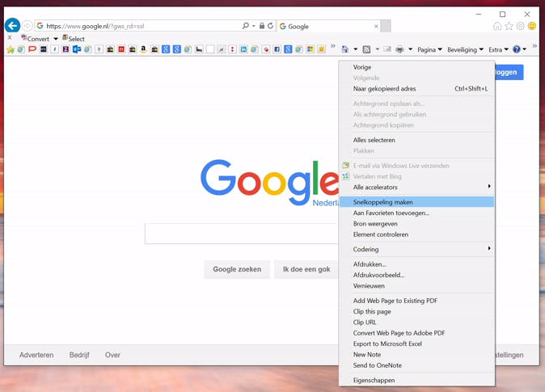
Task: Select Vorige in the context menu
Action: tap(416, 67)
